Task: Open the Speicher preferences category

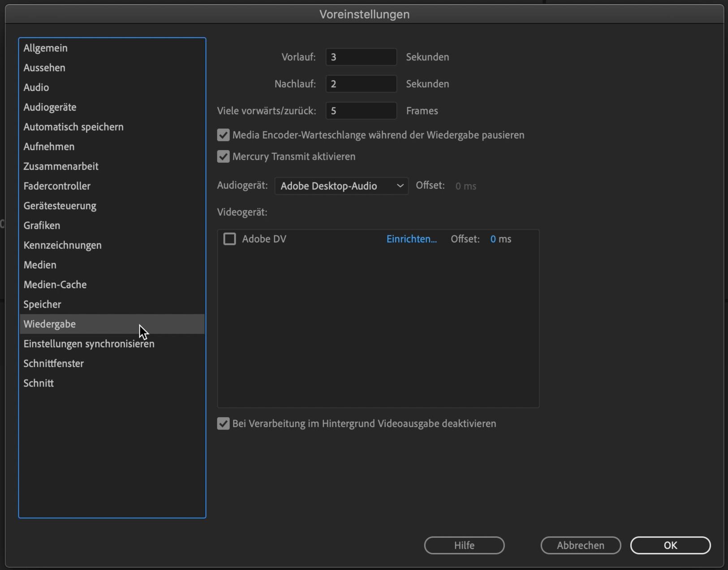Action: pyautogui.click(x=42, y=304)
